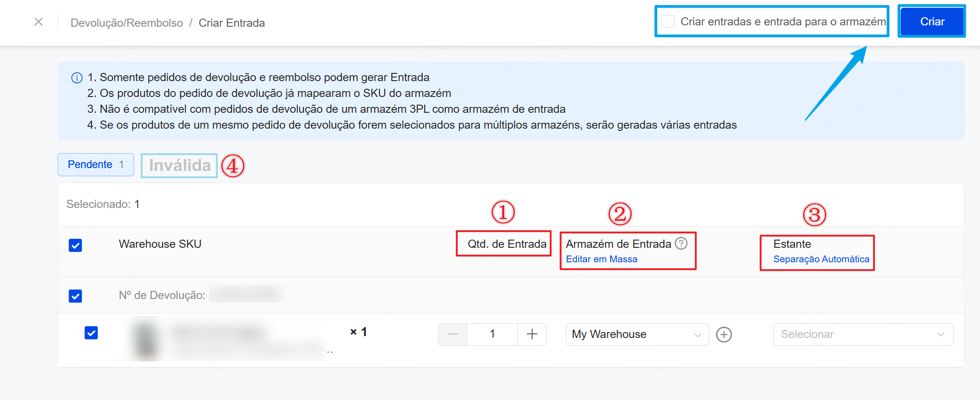Click the circled plus icon next to My Warehouse
The width and height of the screenshot is (980, 400).
tap(724, 335)
